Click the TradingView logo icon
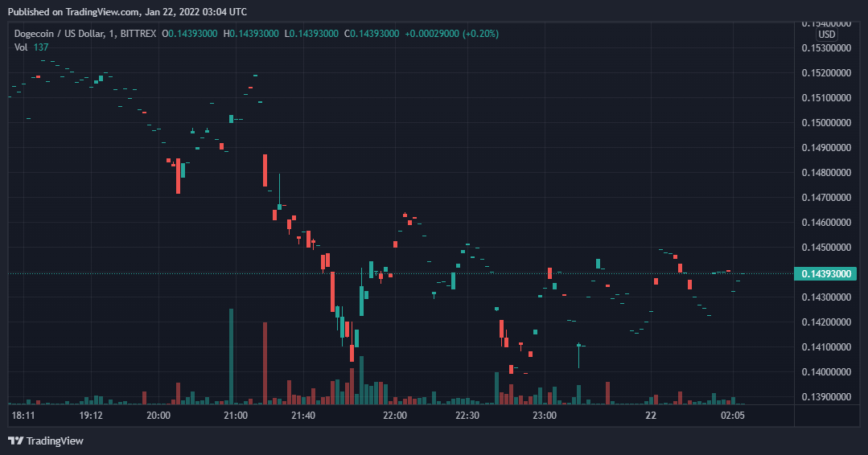The image size is (868, 455). (x=15, y=441)
